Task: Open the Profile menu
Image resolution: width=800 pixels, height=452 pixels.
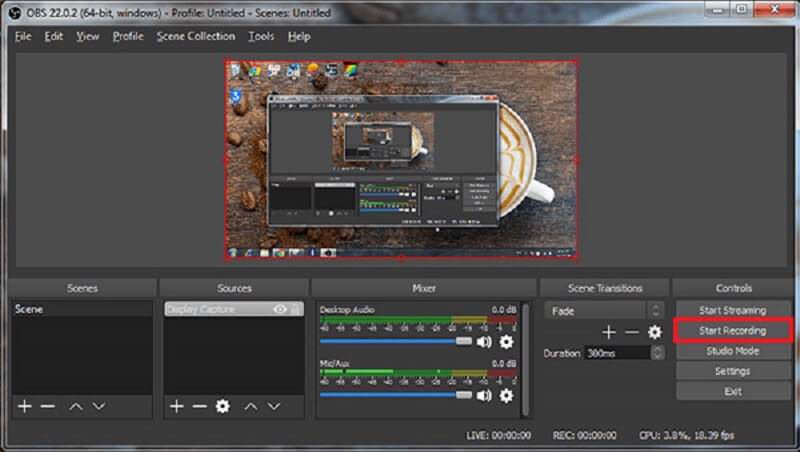Action: pos(128,36)
